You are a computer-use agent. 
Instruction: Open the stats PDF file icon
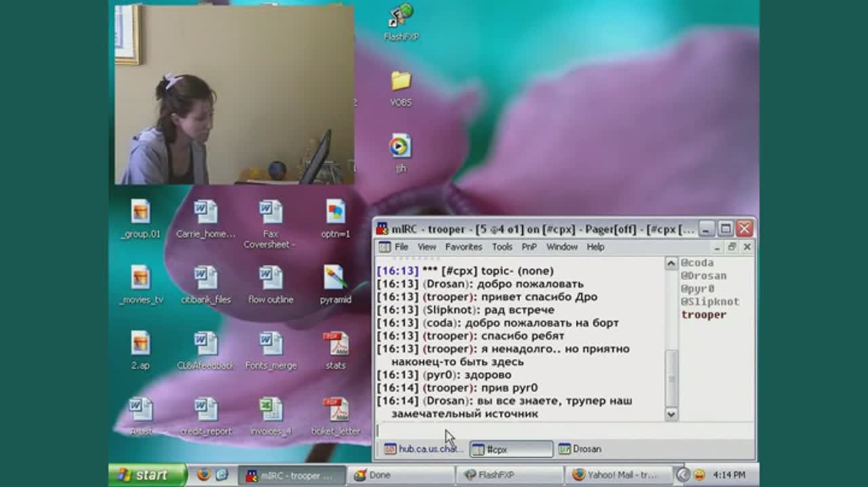click(335, 345)
